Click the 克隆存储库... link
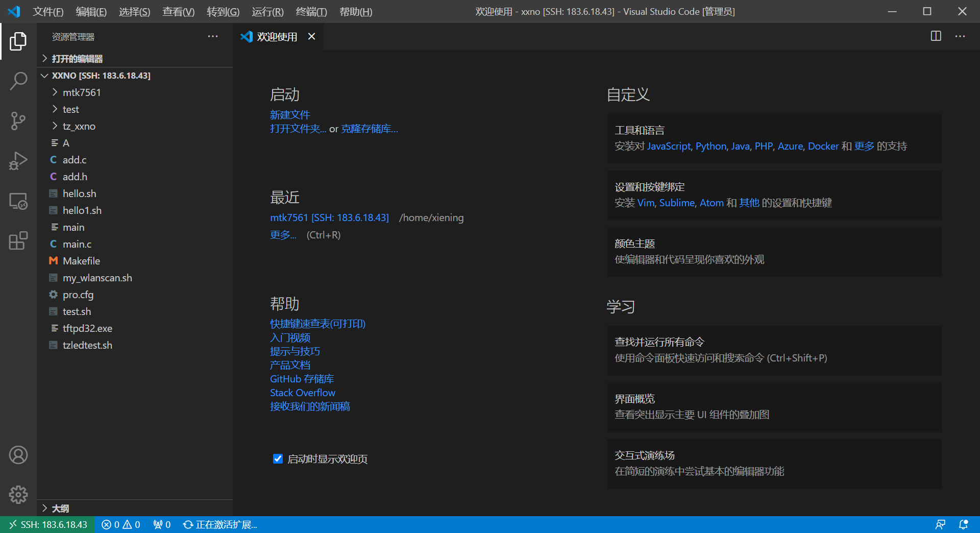980x533 pixels. pyautogui.click(x=370, y=129)
